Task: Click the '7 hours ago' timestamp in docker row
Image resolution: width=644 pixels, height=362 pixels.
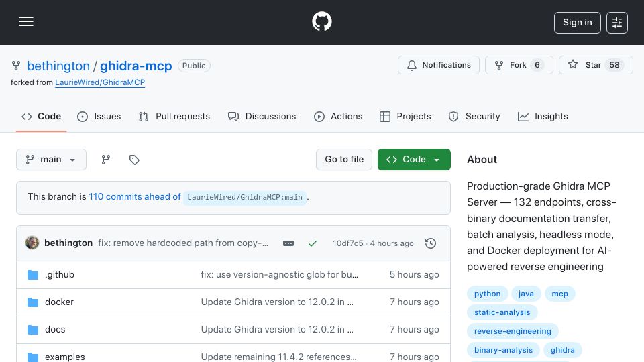Action: [414, 302]
